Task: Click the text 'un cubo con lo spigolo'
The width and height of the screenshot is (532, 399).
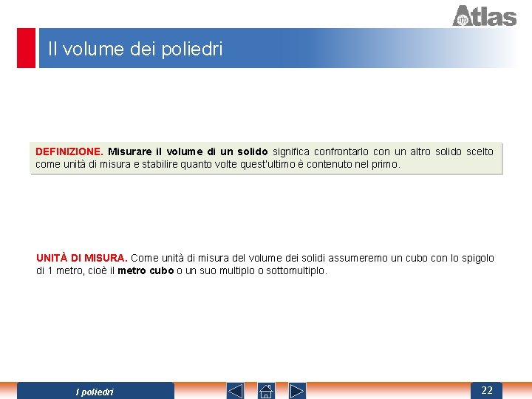Action: point(443,258)
